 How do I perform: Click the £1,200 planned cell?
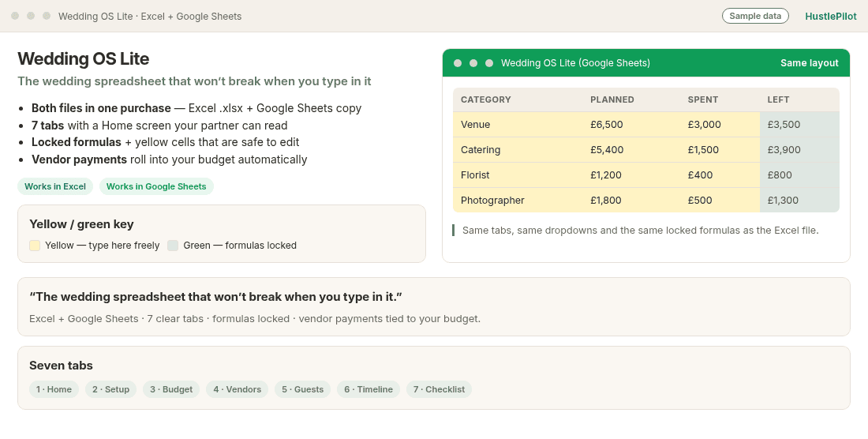point(631,175)
